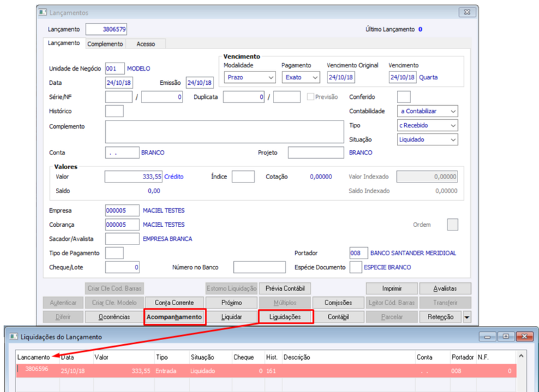The width and height of the screenshot is (539, 392).
Task: Click the Unidade de Negócio field
Action: click(115, 69)
